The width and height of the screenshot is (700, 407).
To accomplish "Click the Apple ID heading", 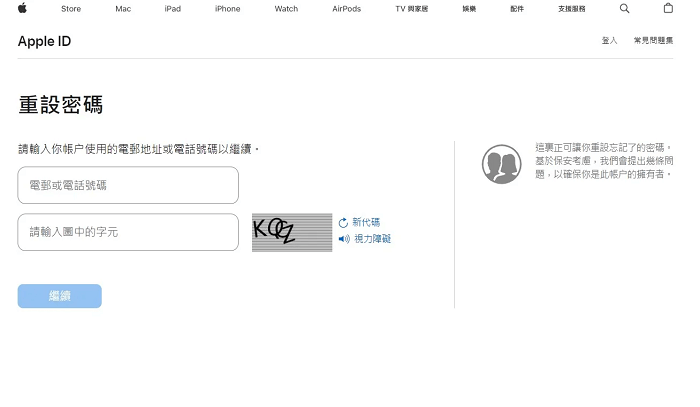I will (44, 41).
